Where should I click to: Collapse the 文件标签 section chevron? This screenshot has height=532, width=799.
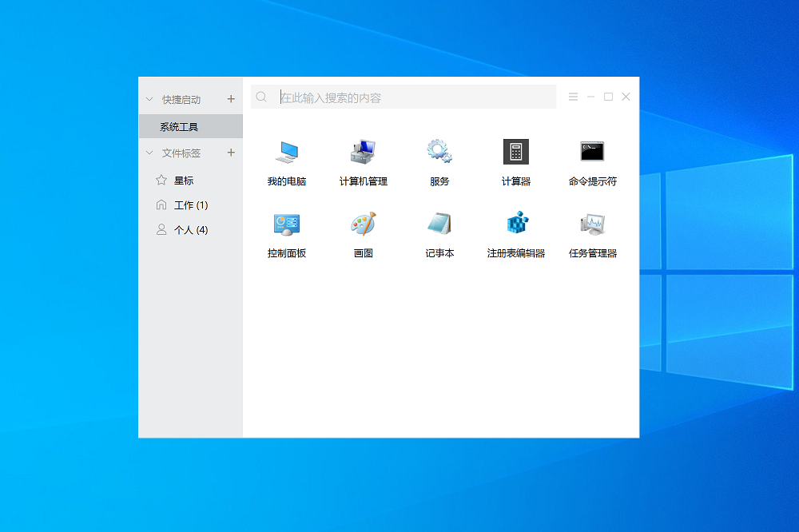click(149, 153)
